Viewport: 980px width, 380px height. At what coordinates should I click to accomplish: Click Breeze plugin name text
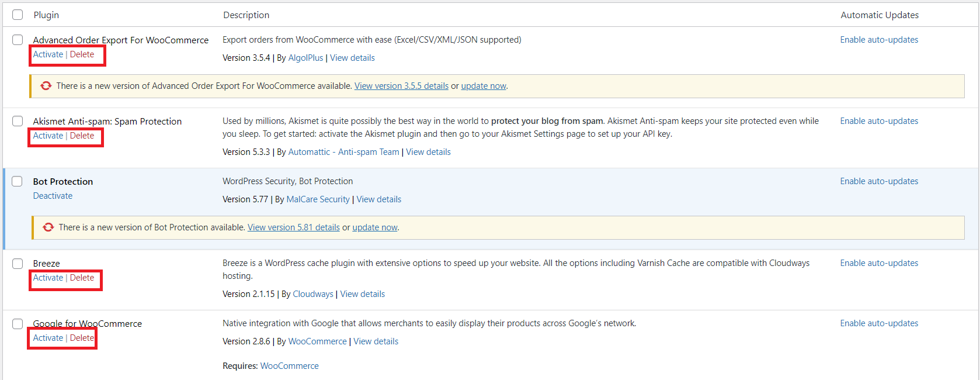(x=46, y=264)
